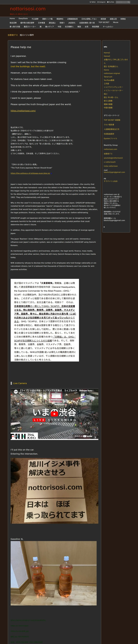The height and width of the screenshot is (644, 138).
Task: Go to 経団連 in the navigation bar
Action: coord(103,19)
